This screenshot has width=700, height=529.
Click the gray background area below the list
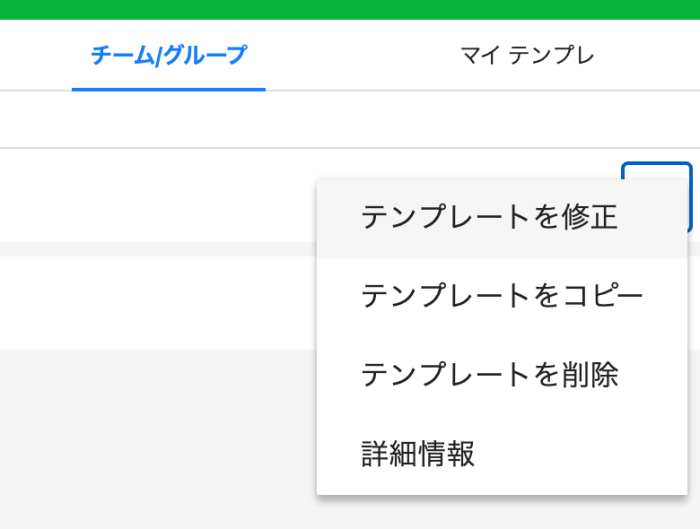point(158,439)
